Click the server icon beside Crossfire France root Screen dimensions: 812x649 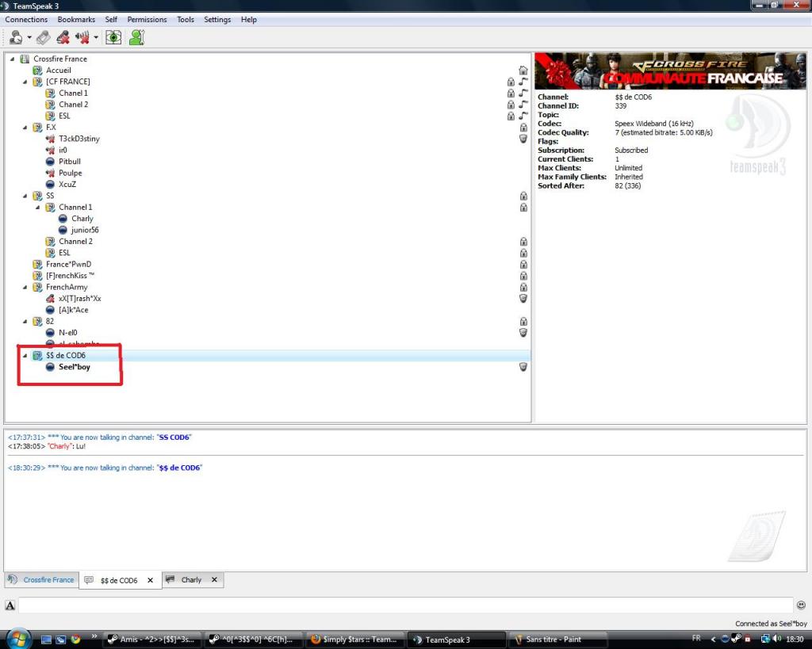(x=25, y=59)
